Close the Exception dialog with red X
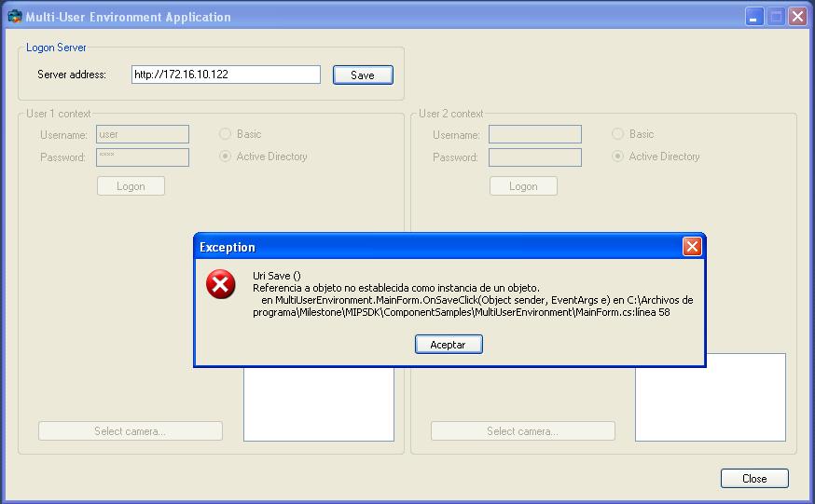 pyautogui.click(x=691, y=247)
